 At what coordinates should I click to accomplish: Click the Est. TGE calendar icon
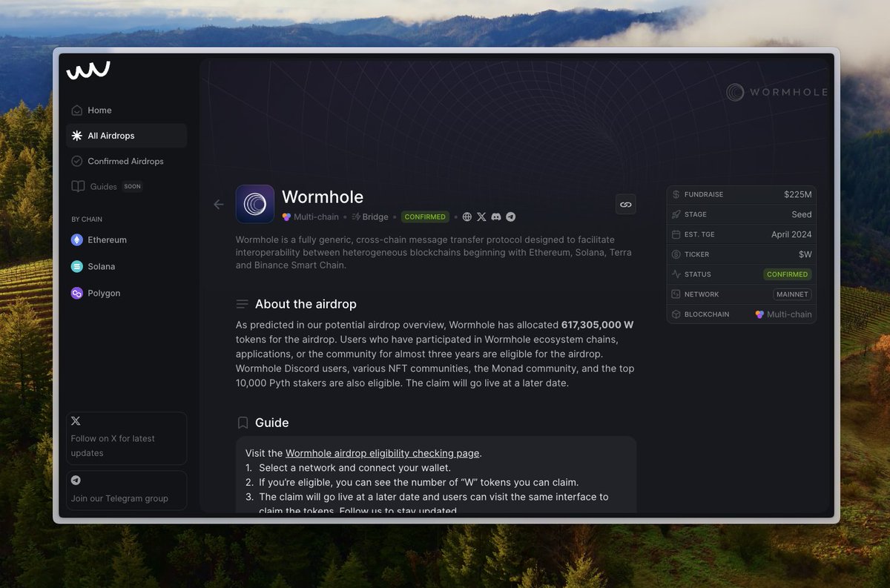click(676, 234)
